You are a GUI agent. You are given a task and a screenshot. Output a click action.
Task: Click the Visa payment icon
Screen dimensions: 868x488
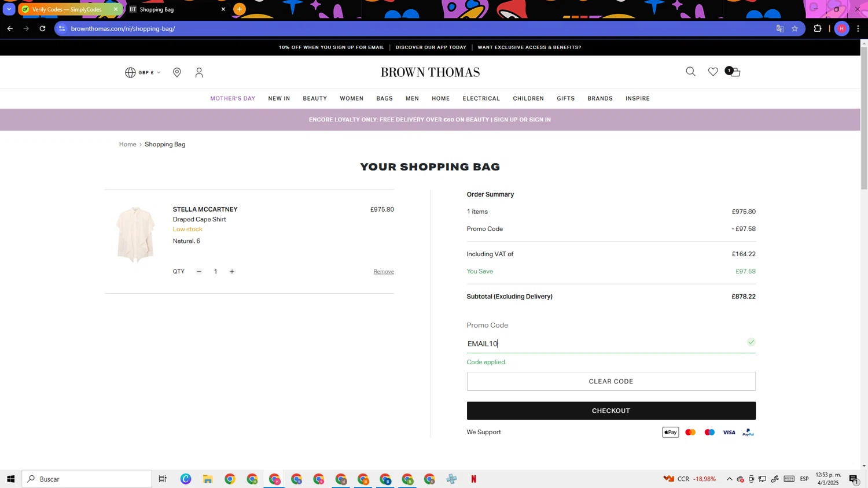(729, 432)
